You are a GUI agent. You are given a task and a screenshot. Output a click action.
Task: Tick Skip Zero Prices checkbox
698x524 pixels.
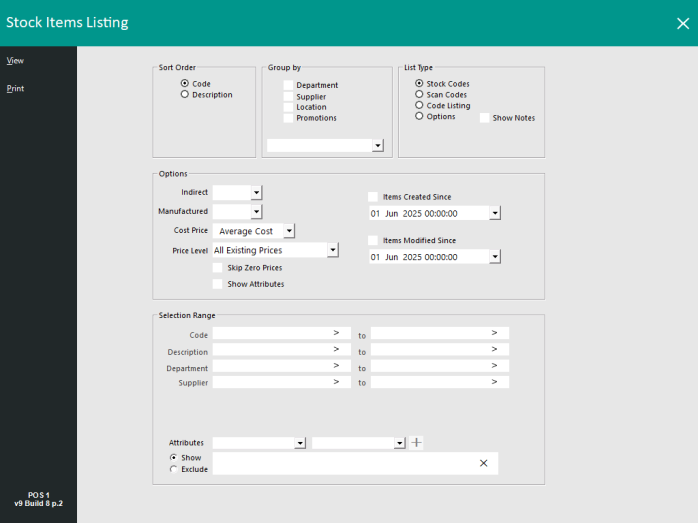point(218,268)
